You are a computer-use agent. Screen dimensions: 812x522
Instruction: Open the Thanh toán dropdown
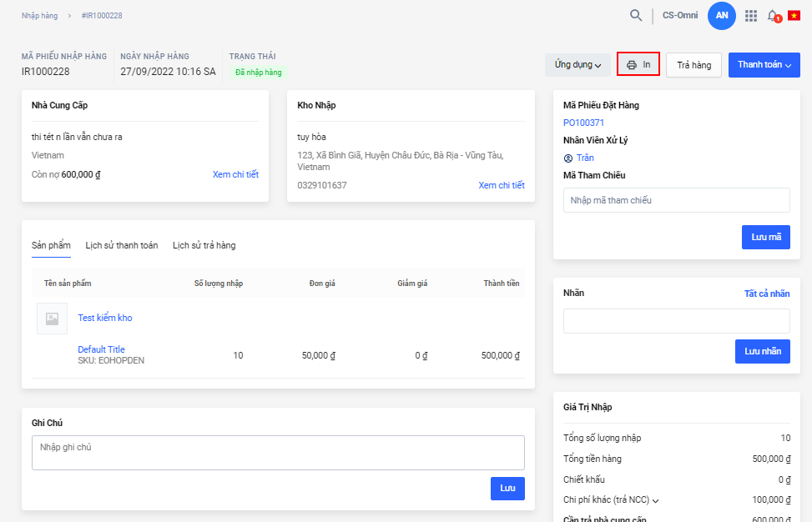pos(764,65)
